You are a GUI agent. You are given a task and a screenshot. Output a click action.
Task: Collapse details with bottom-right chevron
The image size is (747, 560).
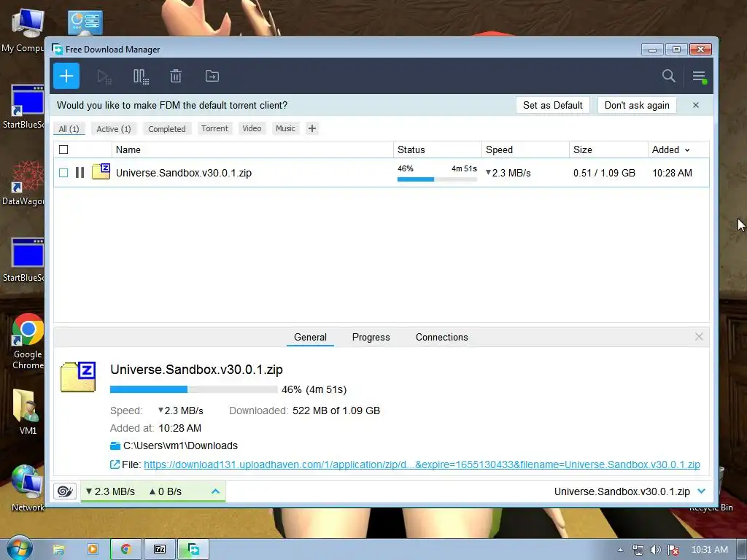tap(701, 491)
